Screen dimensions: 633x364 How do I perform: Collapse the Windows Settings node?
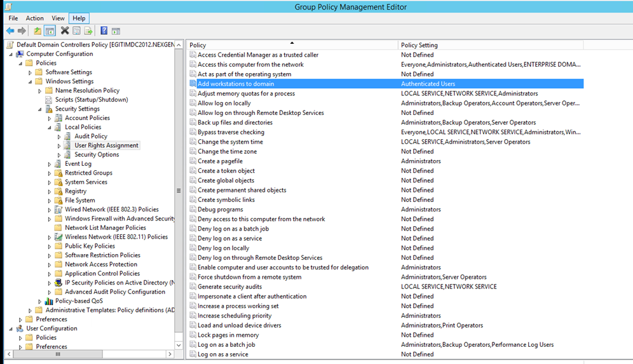pos(30,82)
